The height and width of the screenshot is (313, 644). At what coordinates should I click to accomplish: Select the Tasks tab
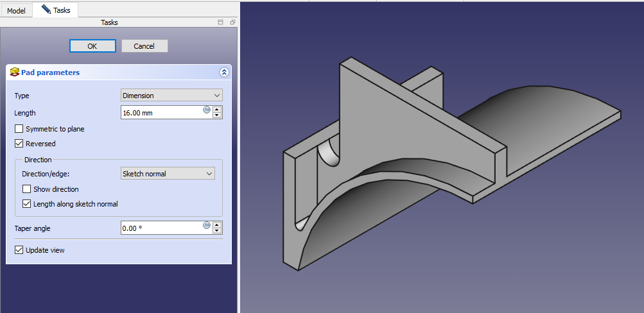pyautogui.click(x=56, y=10)
